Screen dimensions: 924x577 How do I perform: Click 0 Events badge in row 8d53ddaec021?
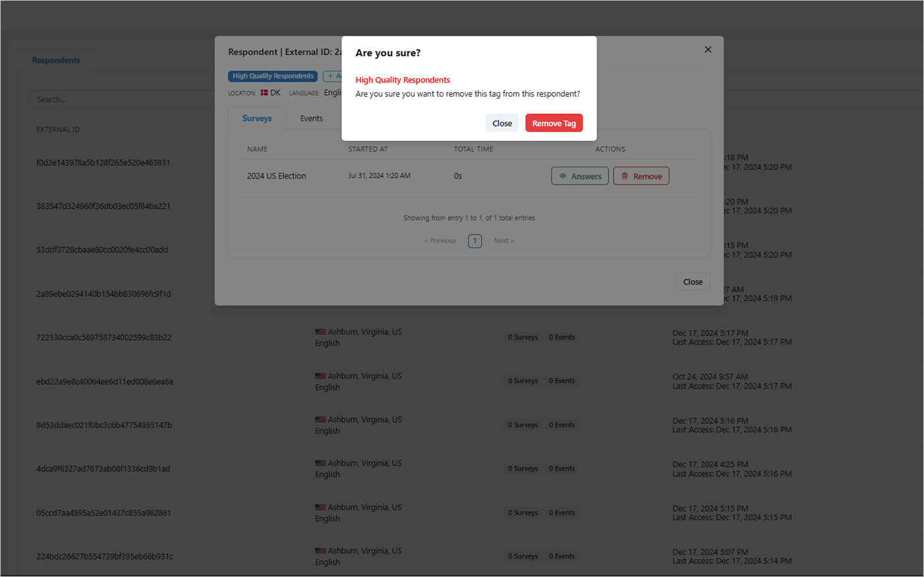pos(562,425)
